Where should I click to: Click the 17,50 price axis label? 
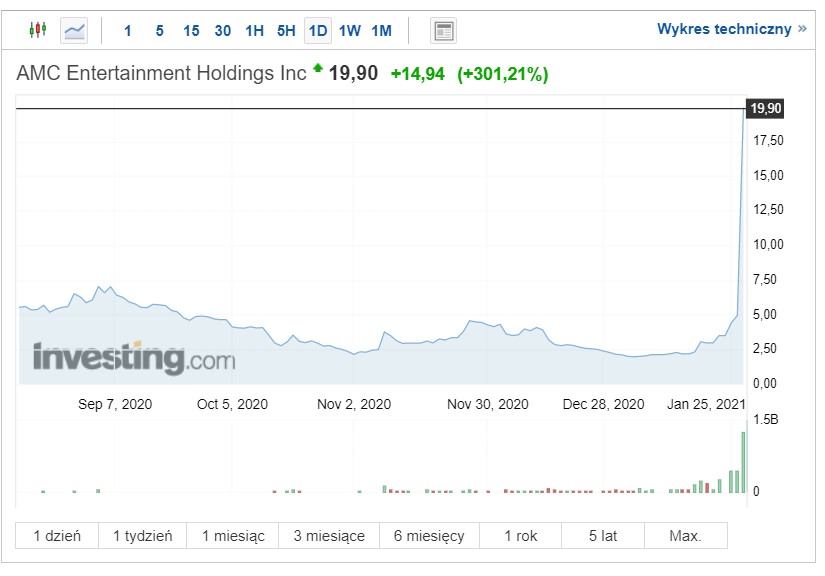tap(768, 140)
